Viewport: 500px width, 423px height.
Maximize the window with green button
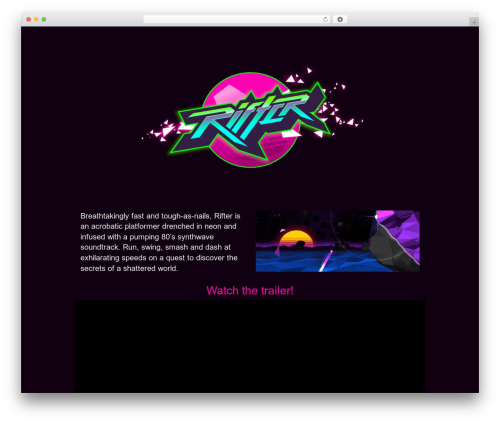coord(44,19)
